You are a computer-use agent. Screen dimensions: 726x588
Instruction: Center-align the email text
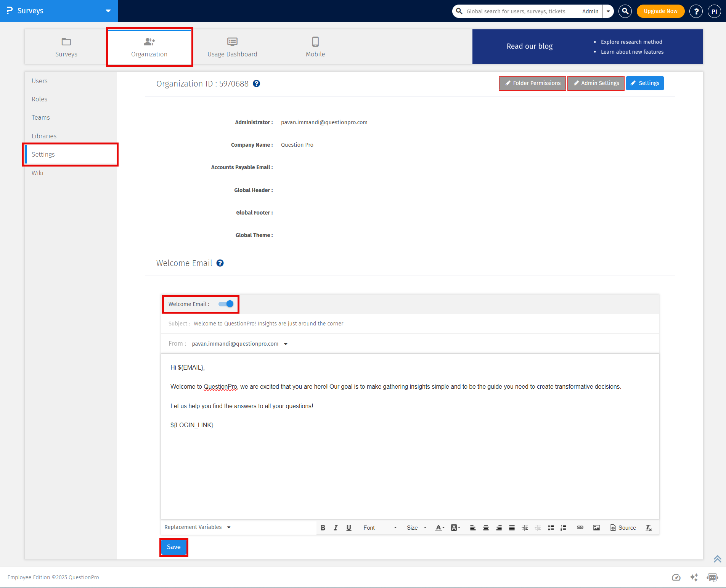486,527
